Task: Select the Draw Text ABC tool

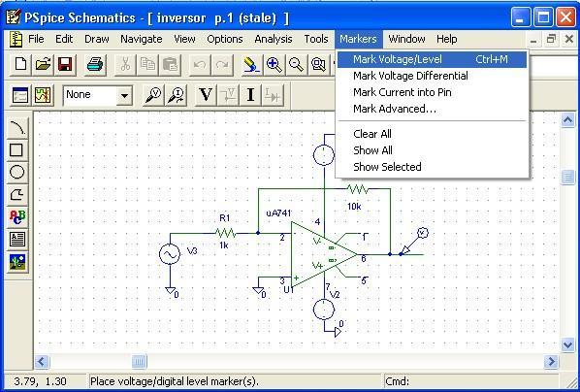Action: click(x=17, y=217)
